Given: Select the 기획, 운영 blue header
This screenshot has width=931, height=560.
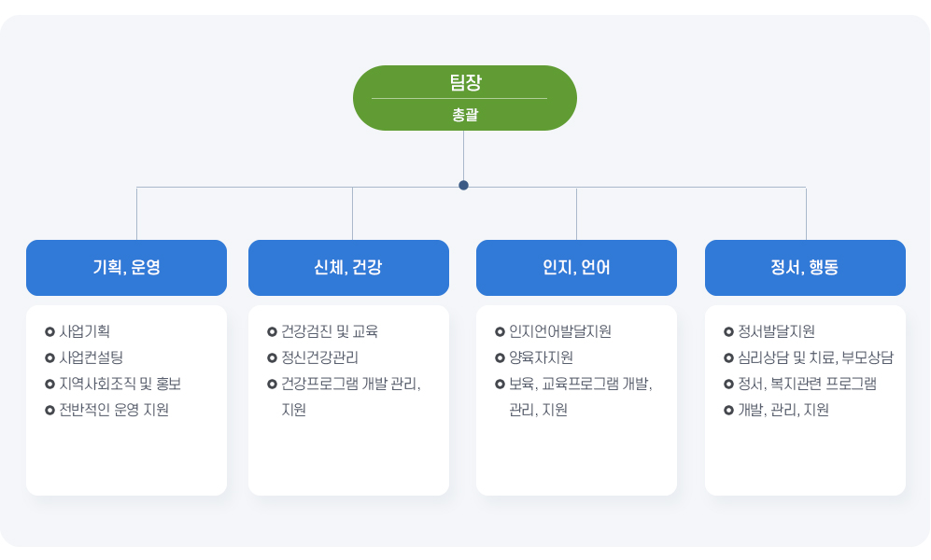Looking at the screenshot, I should coord(126,268).
